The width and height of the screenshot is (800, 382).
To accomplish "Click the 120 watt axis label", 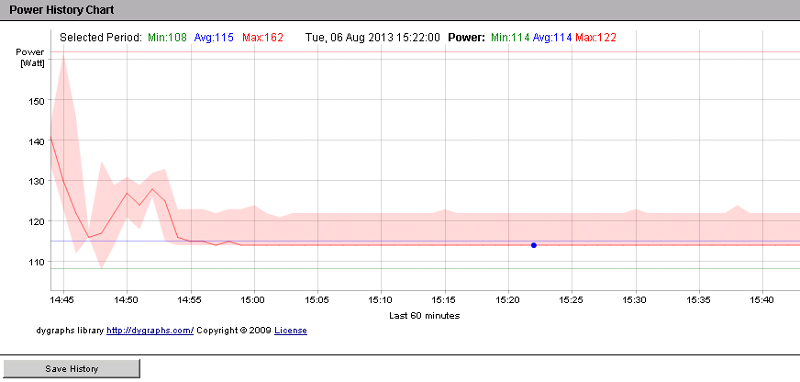I will [x=37, y=221].
